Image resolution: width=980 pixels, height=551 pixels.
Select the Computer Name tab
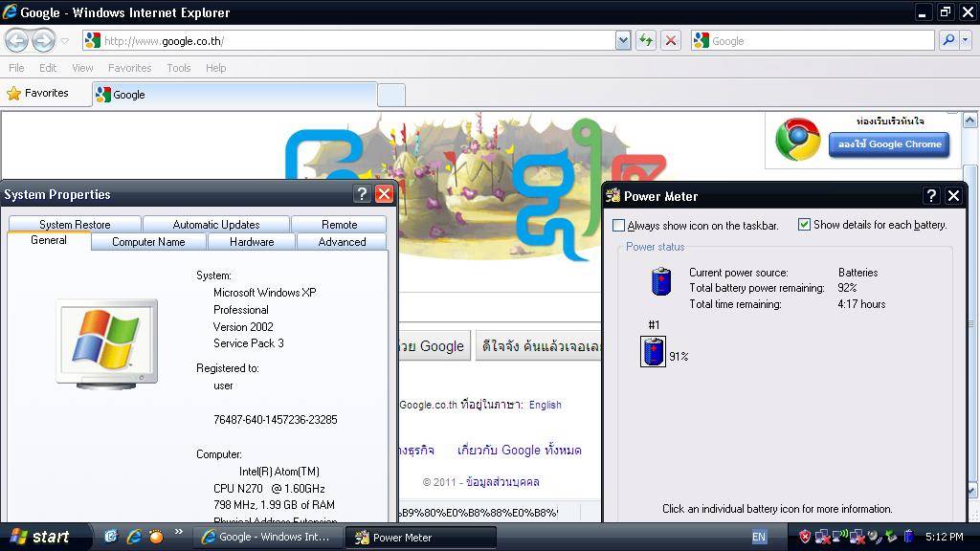coord(148,242)
